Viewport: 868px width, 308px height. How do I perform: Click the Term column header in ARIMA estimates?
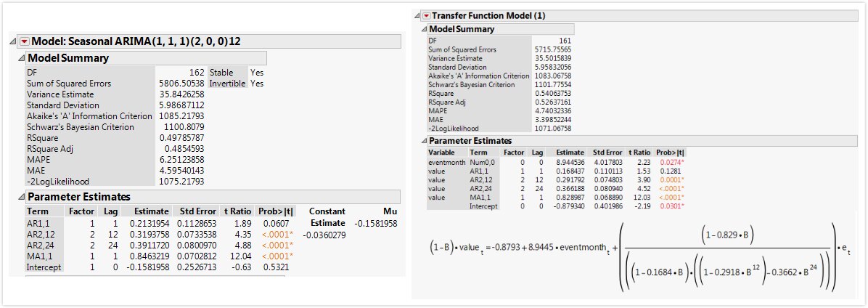pyautogui.click(x=38, y=211)
